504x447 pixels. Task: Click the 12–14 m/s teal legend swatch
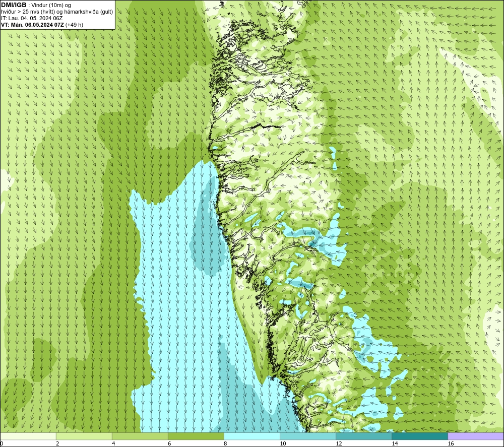[x=364, y=436]
